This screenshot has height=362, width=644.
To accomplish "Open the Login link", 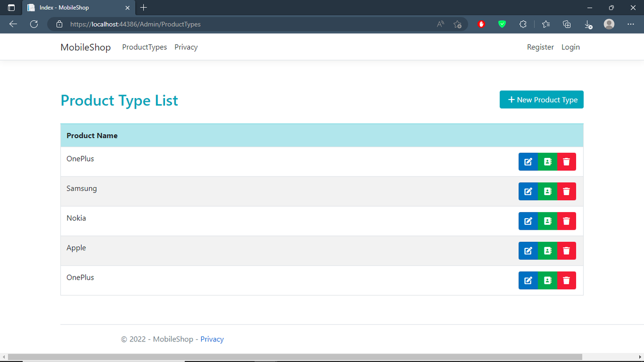I will (x=571, y=47).
